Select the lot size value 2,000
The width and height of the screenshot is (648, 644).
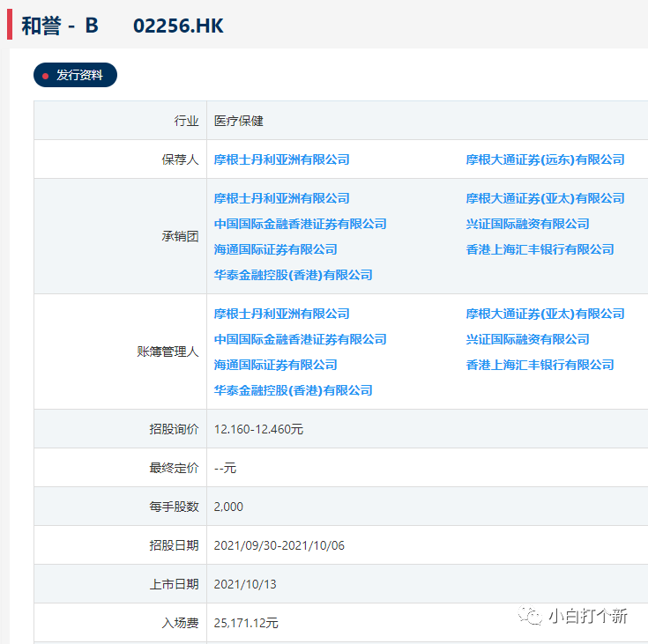(228, 507)
